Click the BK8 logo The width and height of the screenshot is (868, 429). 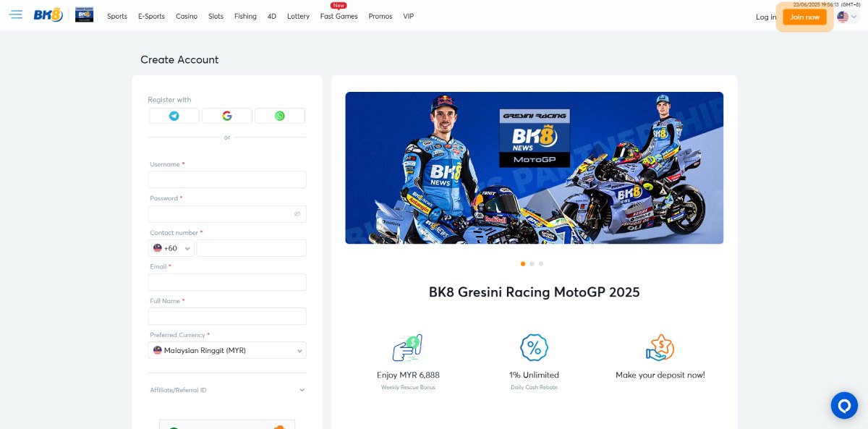coord(48,14)
